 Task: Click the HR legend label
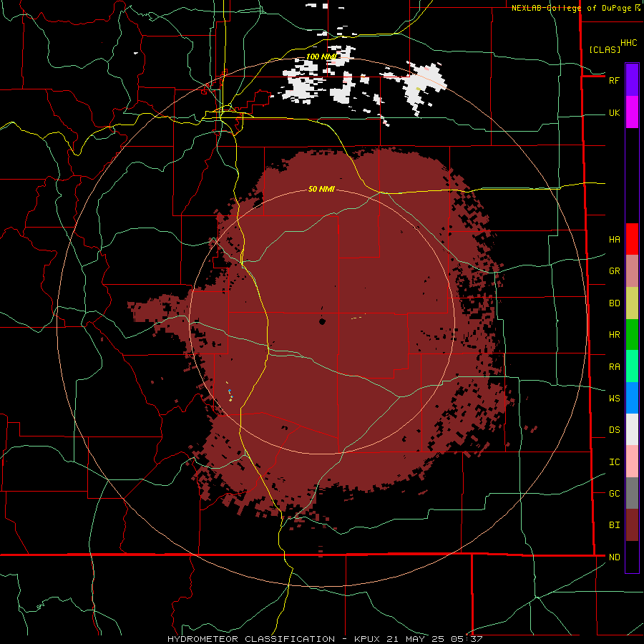pyautogui.click(x=614, y=335)
